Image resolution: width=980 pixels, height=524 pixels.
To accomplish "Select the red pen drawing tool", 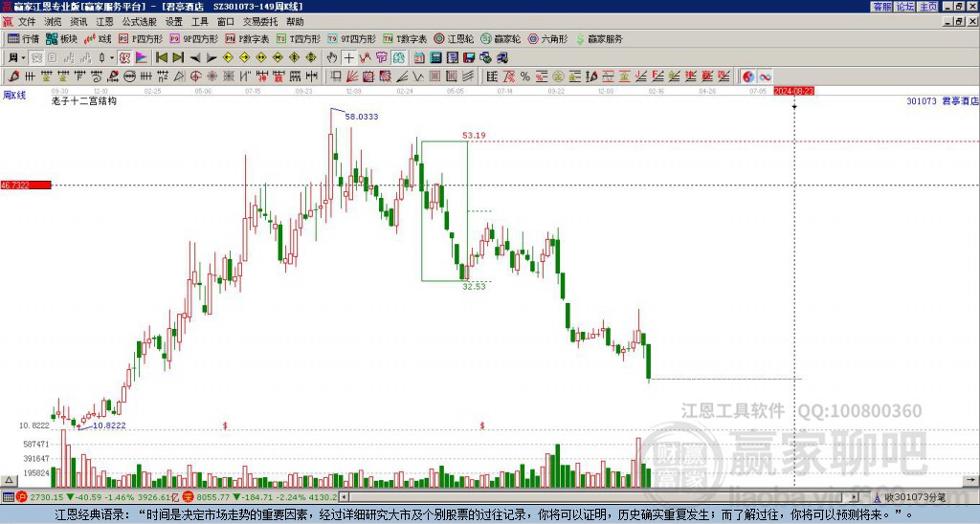I will pyautogui.click(x=13, y=76).
